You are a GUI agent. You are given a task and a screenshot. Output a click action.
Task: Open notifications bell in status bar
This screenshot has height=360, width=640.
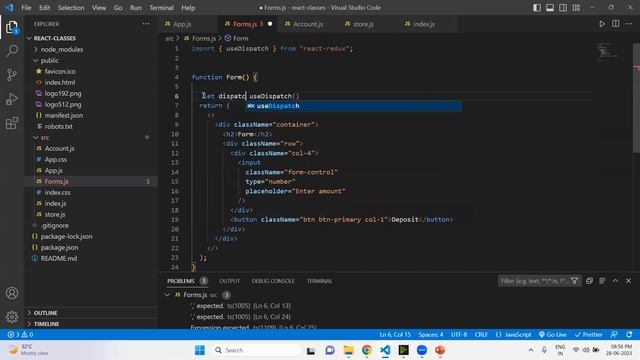click(x=629, y=334)
